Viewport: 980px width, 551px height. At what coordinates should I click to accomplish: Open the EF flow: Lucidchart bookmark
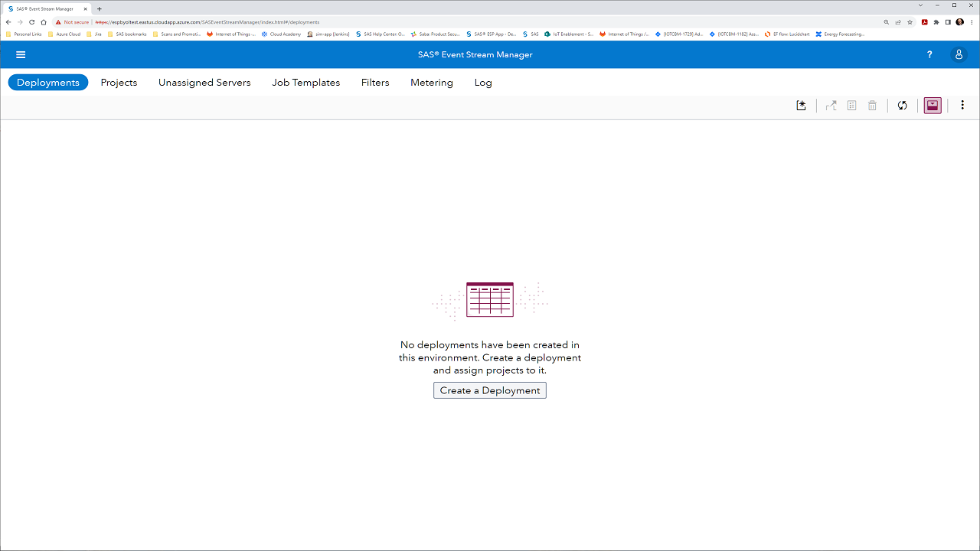click(x=787, y=34)
